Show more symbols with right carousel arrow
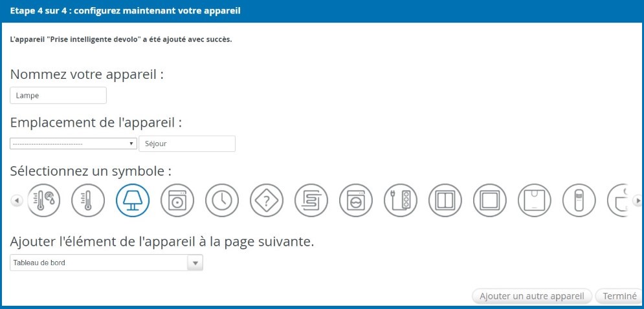644x309 pixels. tap(638, 200)
